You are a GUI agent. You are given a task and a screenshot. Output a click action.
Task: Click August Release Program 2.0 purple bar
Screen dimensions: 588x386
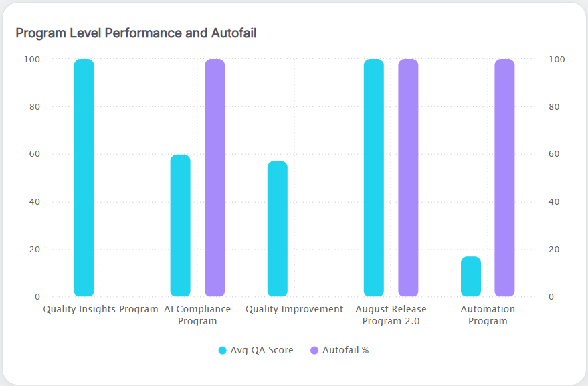(x=408, y=177)
